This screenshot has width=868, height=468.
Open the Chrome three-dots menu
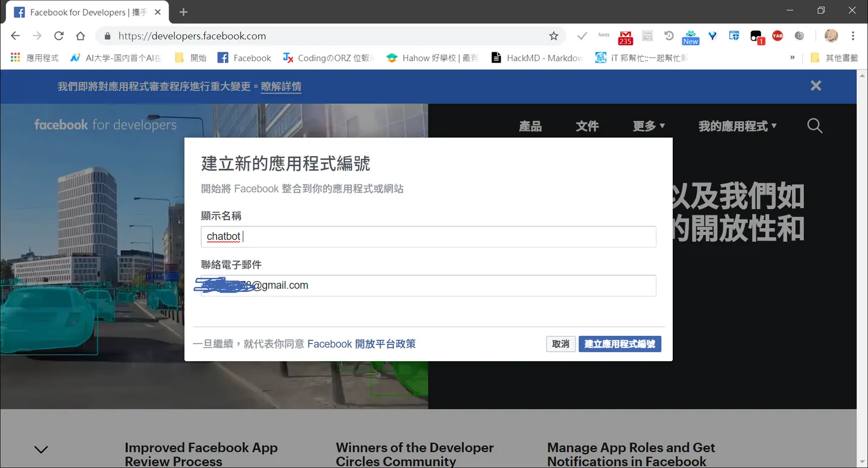tap(853, 36)
